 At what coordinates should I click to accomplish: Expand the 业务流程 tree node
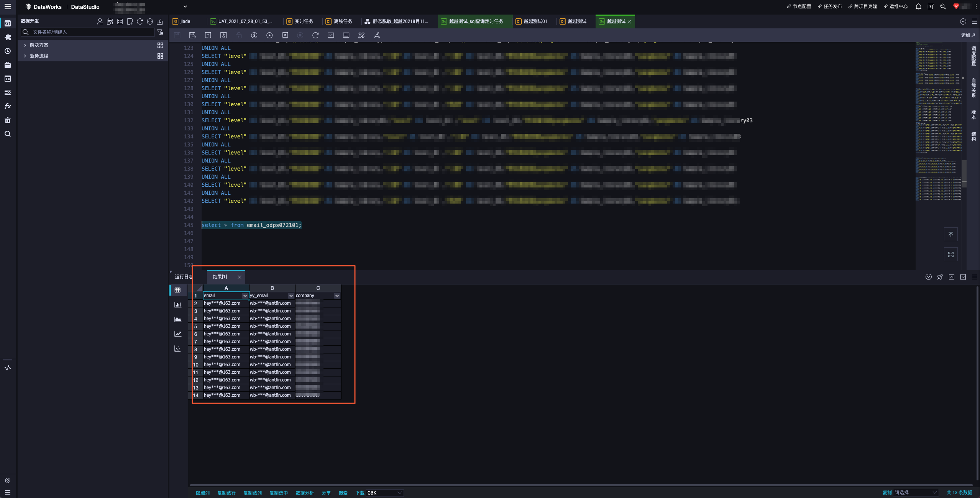pyautogui.click(x=25, y=56)
